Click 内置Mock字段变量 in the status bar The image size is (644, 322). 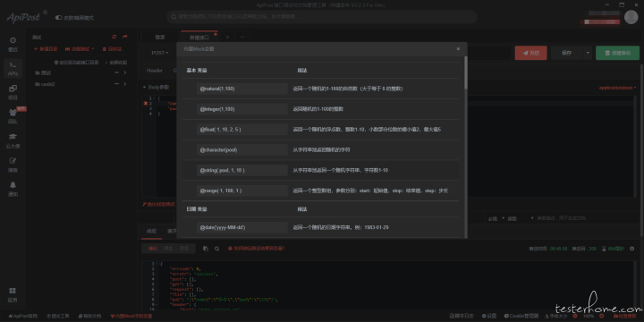click(x=131, y=317)
